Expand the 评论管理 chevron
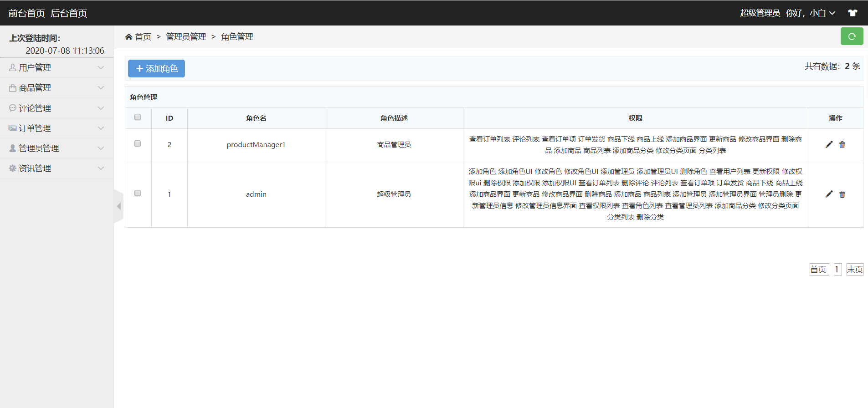This screenshot has height=408, width=868. tap(101, 108)
